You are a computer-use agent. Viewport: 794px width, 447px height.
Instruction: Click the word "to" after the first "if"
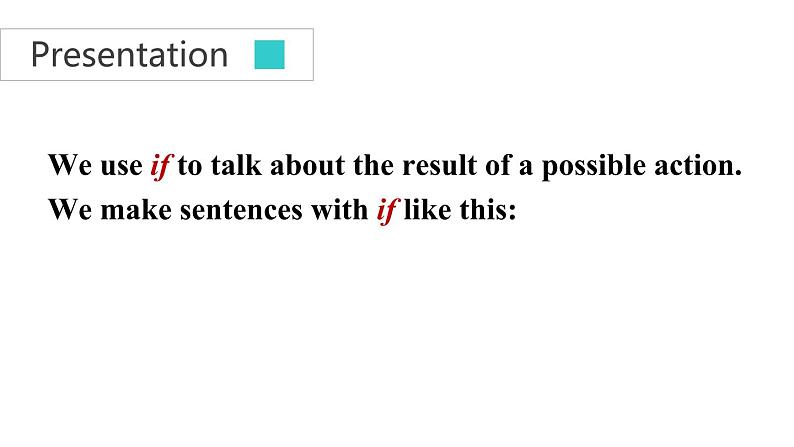coord(190,166)
